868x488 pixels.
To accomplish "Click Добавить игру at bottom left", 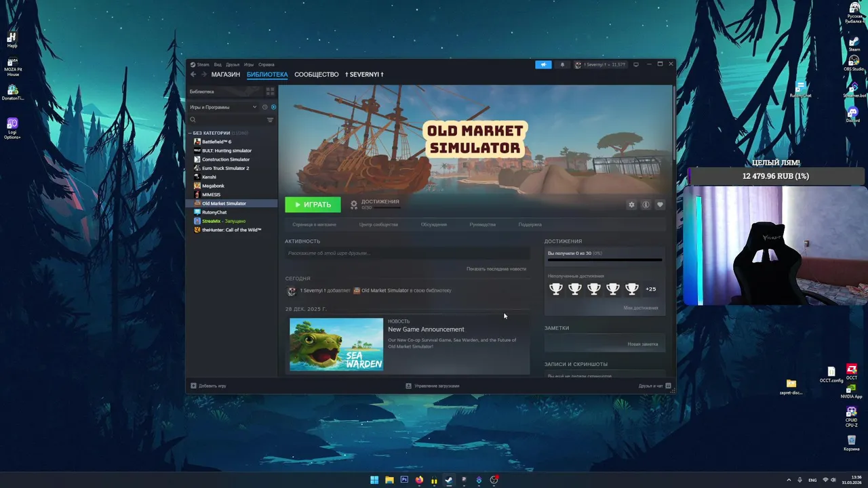I will 208,386.
